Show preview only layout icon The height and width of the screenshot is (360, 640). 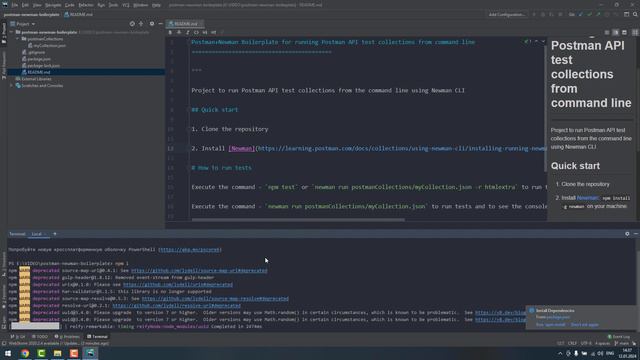tap(624, 32)
